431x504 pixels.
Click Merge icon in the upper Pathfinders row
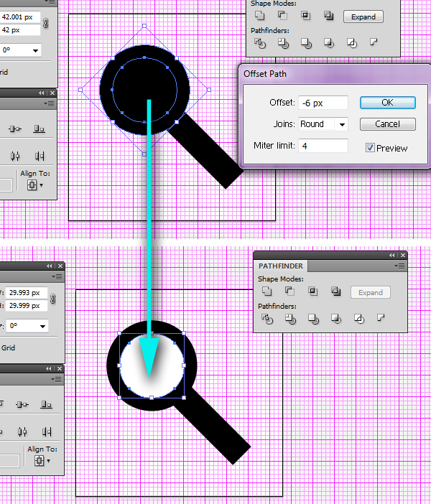coord(306,43)
